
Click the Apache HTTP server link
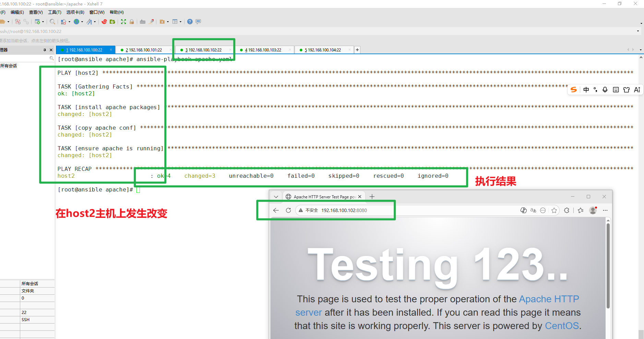(x=549, y=299)
